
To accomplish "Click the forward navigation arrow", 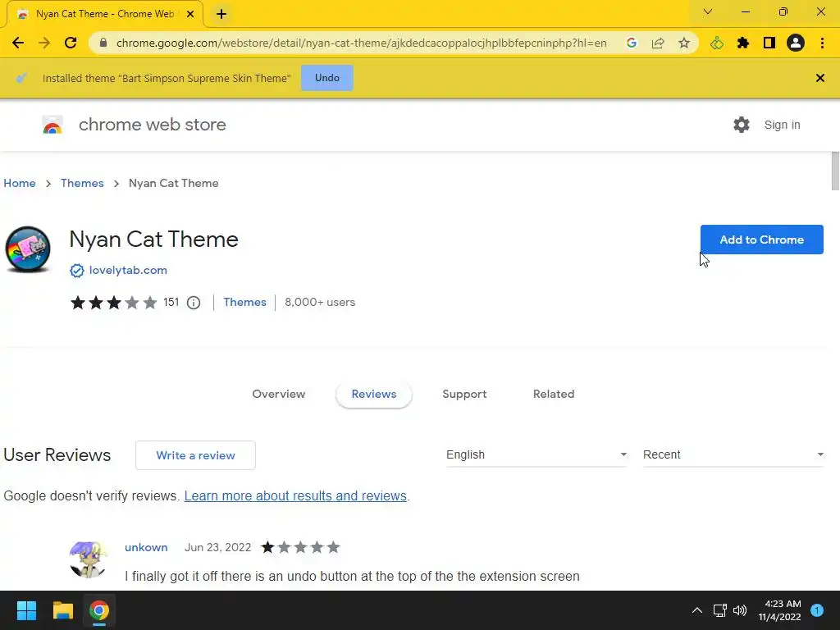I will [44, 43].
